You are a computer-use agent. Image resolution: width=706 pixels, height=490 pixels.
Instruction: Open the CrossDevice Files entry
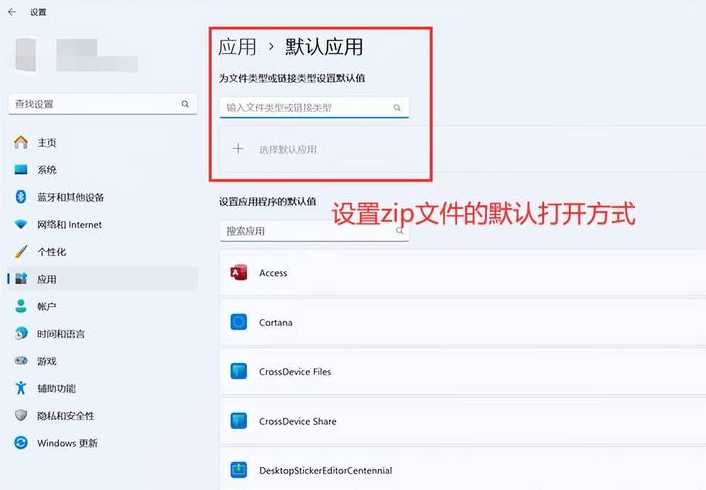pos(463,372)
